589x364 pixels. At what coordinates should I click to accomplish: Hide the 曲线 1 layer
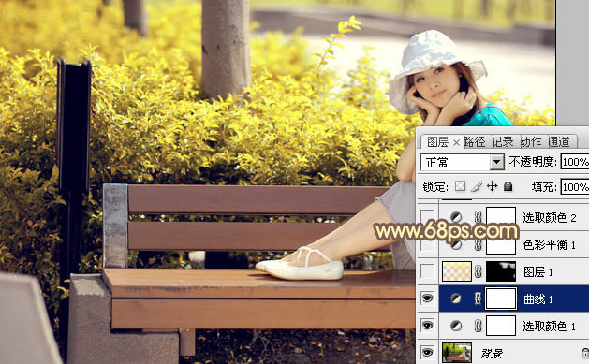pyautogui.click(x=427, y=298)
